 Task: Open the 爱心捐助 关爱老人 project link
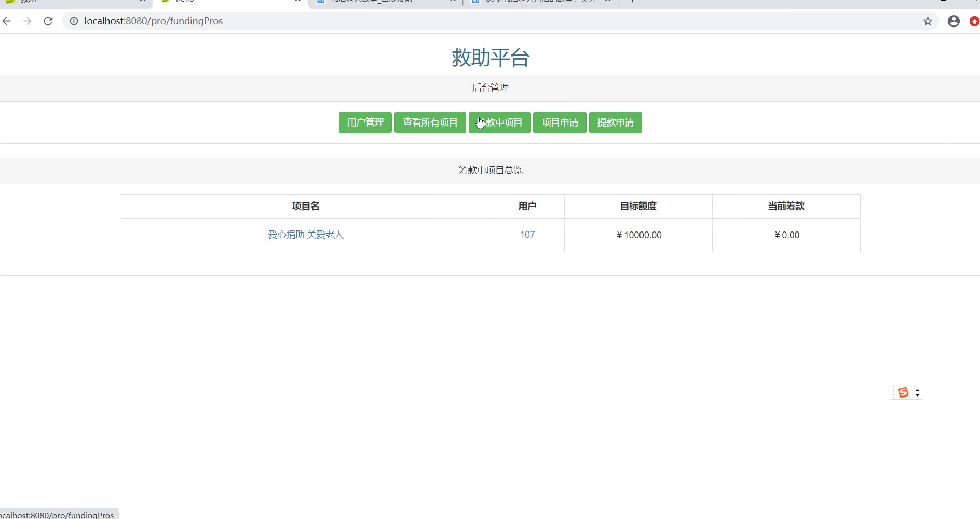(x=306, y=235)
